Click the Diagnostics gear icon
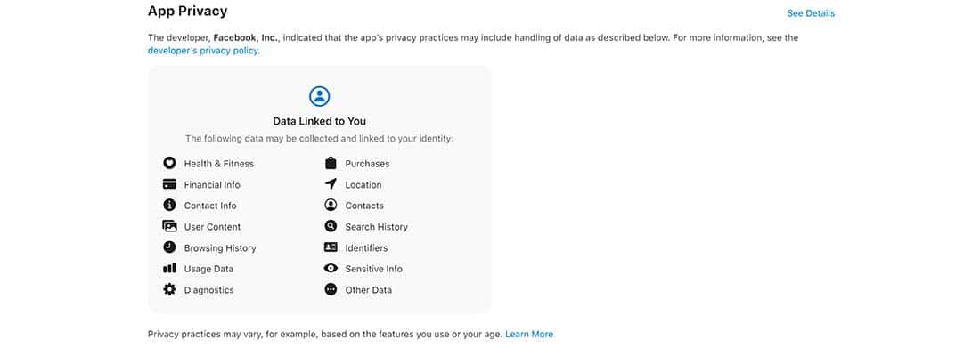The width and height of the screenshot is (980, 356). [169, 290]
